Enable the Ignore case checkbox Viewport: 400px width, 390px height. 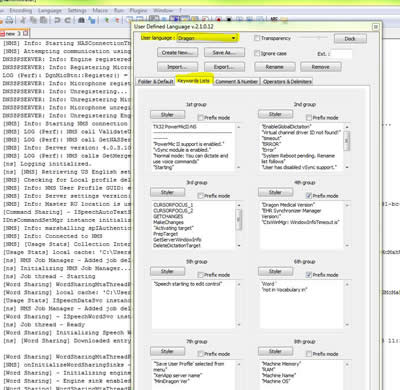(x=257, y=53)
